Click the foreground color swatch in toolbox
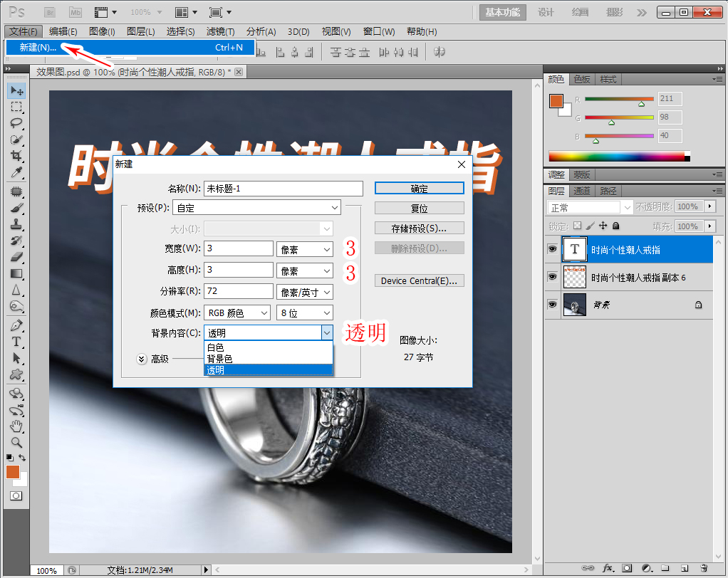The width and height of the screenshot is (728, 578). click(13, 472)
